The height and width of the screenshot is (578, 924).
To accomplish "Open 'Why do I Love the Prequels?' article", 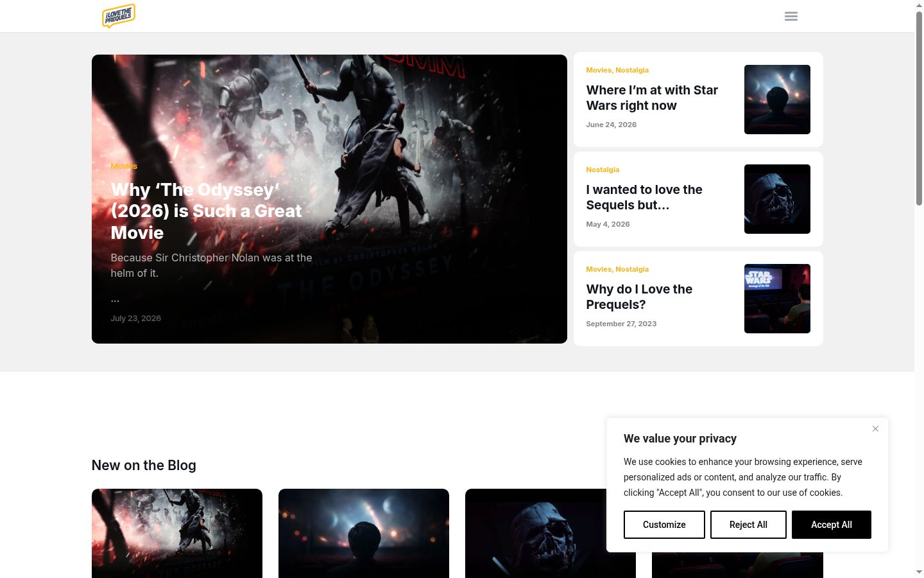I will point(639,297).
